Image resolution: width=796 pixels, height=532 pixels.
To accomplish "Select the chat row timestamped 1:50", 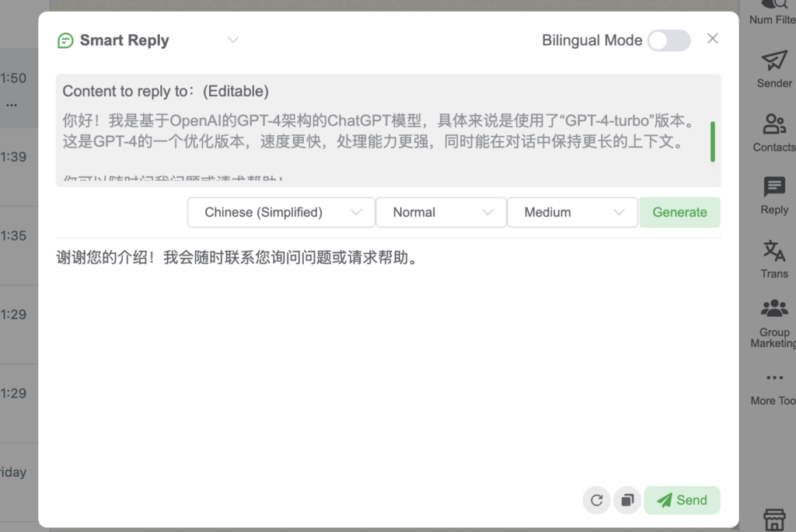I will [19, 88].
